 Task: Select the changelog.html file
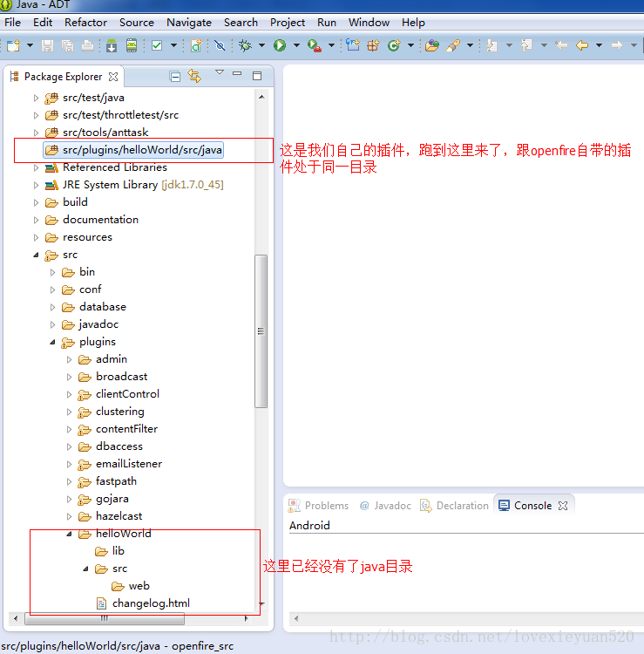click(144, 603)
